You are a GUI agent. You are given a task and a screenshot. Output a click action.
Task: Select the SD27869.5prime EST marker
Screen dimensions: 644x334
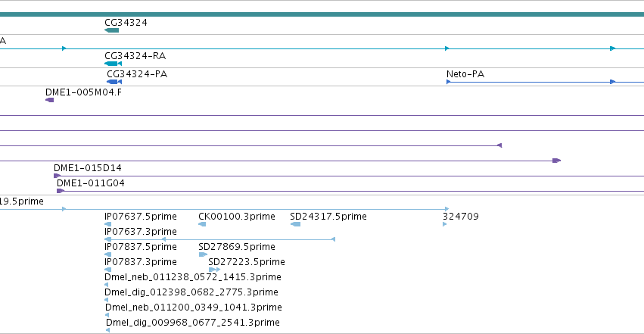pos(203,254)
